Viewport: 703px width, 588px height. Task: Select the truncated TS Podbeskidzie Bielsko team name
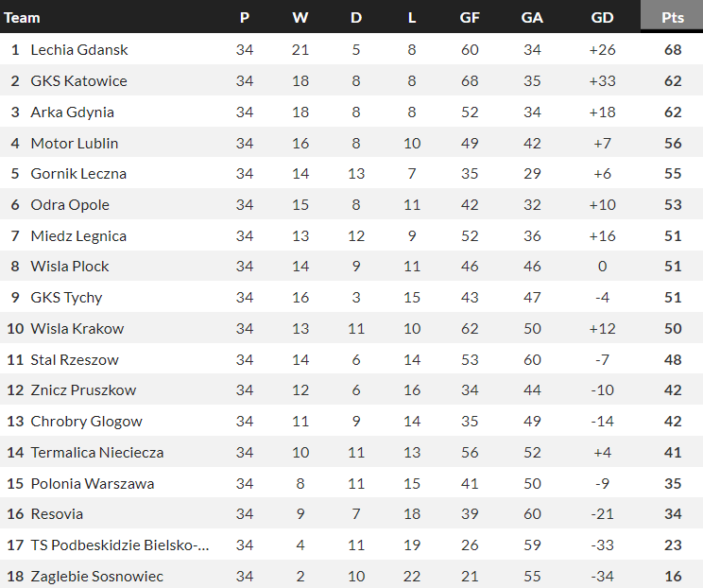(x=119, y=545)
